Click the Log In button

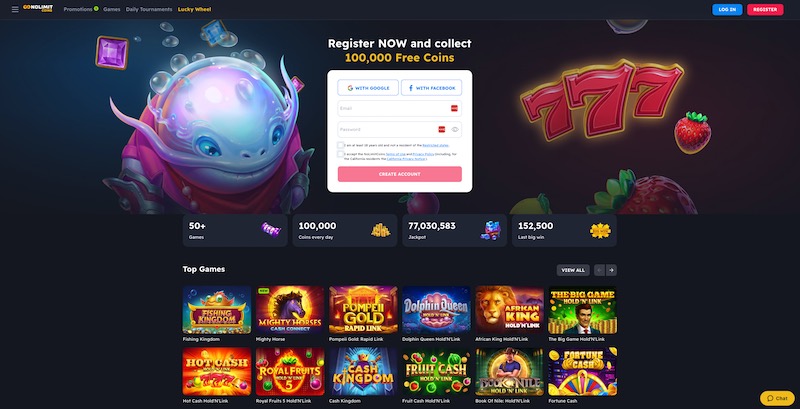(x=727, y=9)
